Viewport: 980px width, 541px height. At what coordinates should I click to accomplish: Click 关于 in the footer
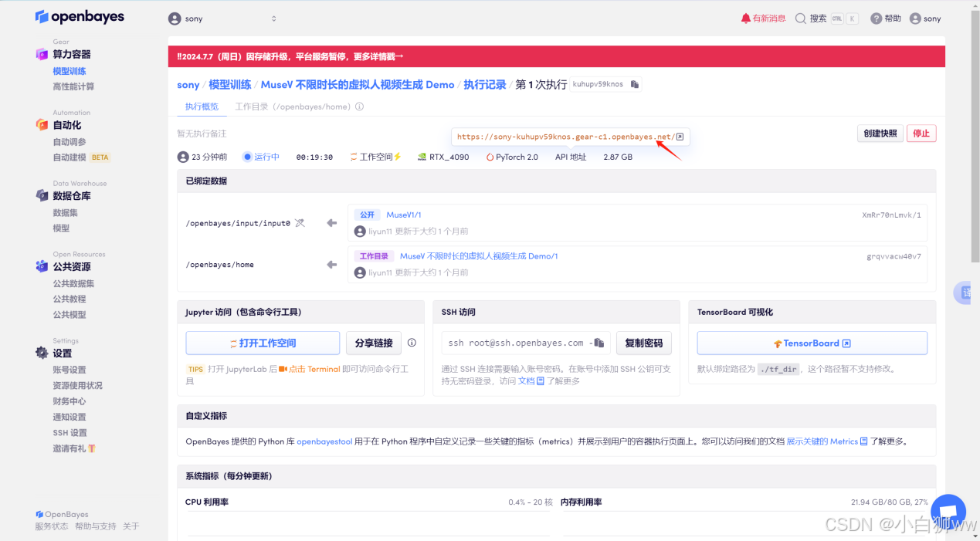coord(131,526)
